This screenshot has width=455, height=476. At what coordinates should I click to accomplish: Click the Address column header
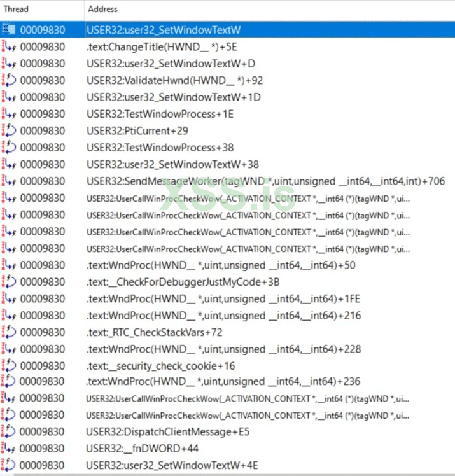tap(270, 9)
